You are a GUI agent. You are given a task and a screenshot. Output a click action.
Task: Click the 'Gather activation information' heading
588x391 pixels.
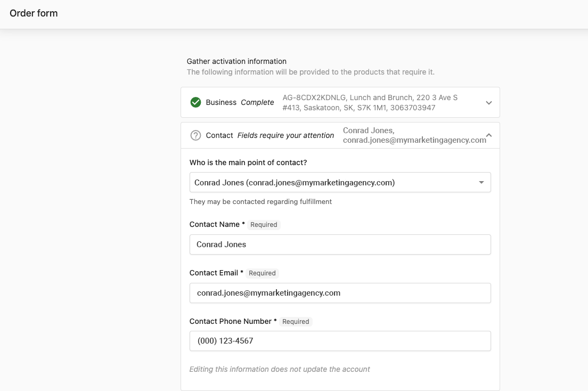click(x=236, y=61)
